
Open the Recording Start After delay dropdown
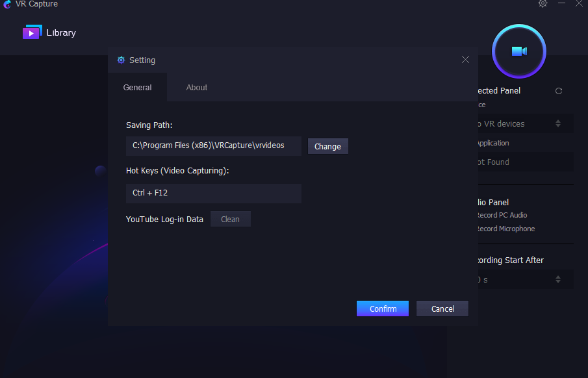(x=526, y=279)
